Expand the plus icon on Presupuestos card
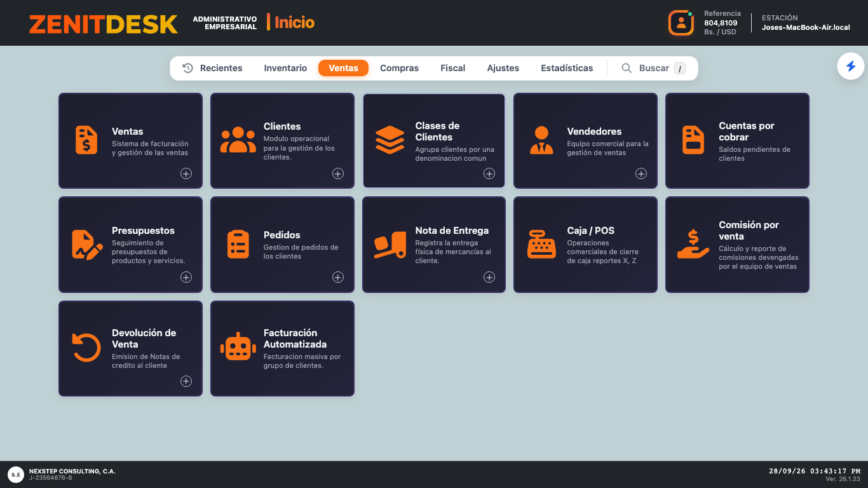868x488 pixels. pyautogui.click(x=186, y=277)
